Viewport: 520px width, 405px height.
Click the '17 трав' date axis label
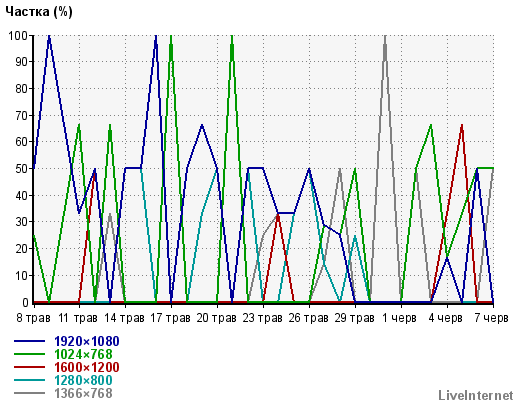(x=170, y=318)
